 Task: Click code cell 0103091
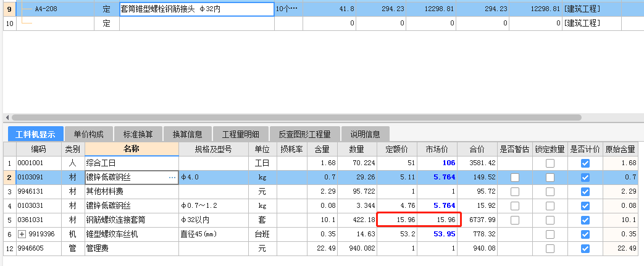pyautogui.click(x=39, y=178)
